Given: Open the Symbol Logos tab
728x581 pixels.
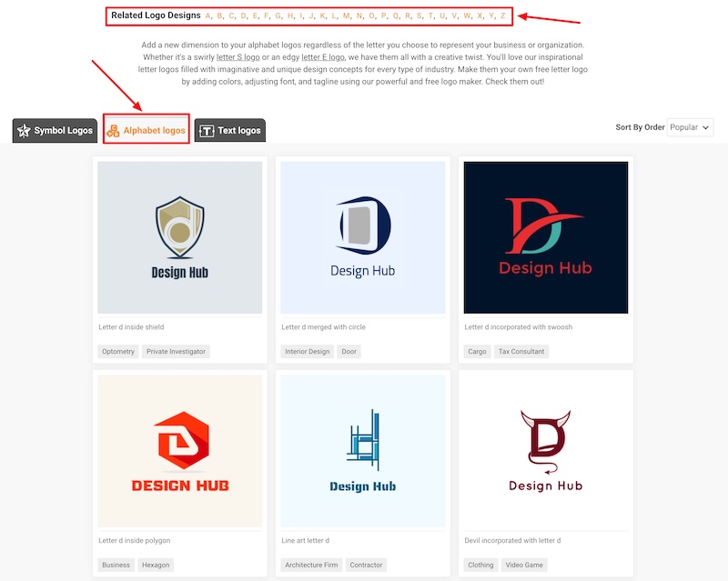Looking at the screenshot, I should (x=55, y=130).
